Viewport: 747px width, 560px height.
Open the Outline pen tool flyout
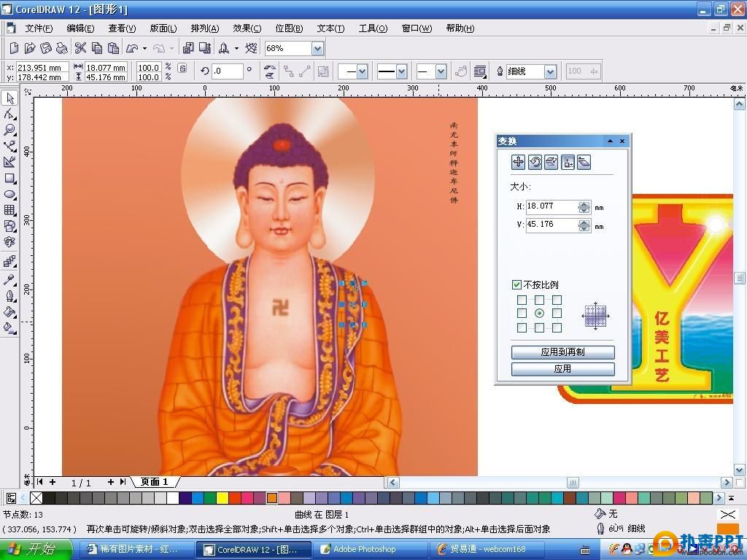[9, 296]
